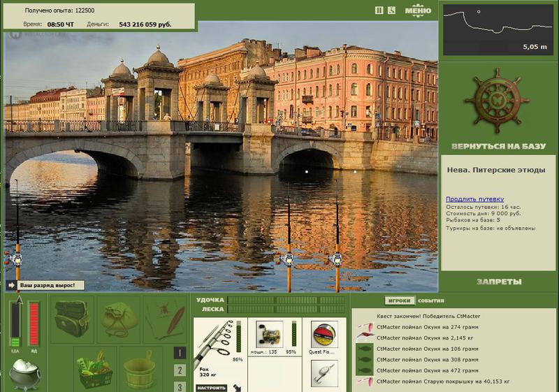Click 'Рыбаков на базе: 5' text

[x=473, y=220]
